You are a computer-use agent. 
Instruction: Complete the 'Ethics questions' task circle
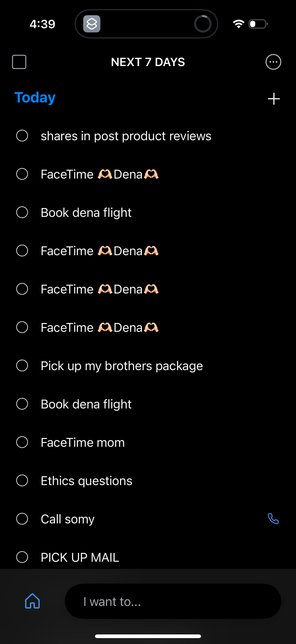coord(22,480)
